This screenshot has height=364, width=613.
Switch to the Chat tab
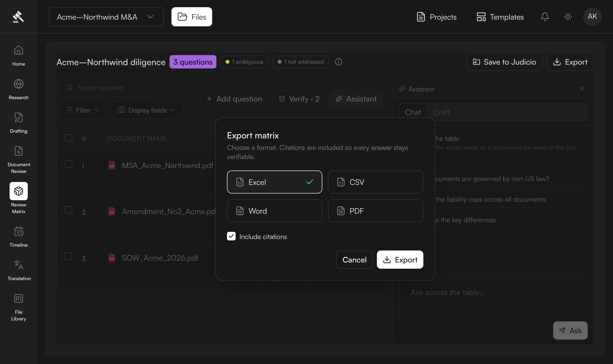click(x=413, y=112)
